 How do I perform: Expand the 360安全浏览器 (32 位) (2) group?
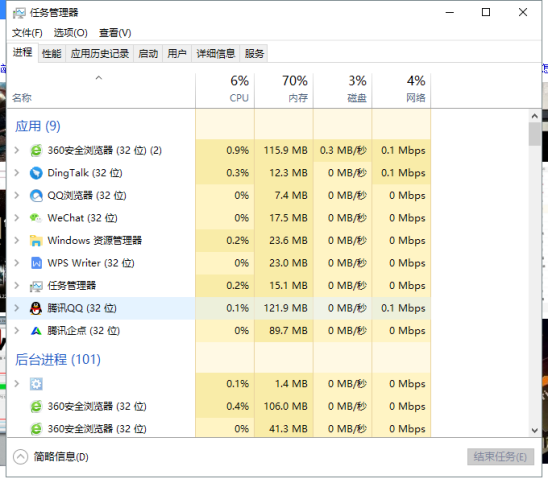16,151
